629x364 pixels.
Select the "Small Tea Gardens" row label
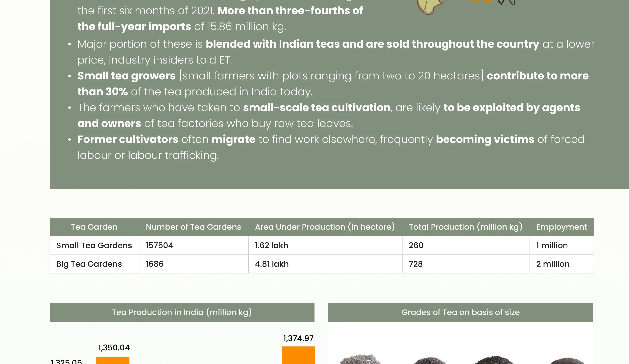94,246
